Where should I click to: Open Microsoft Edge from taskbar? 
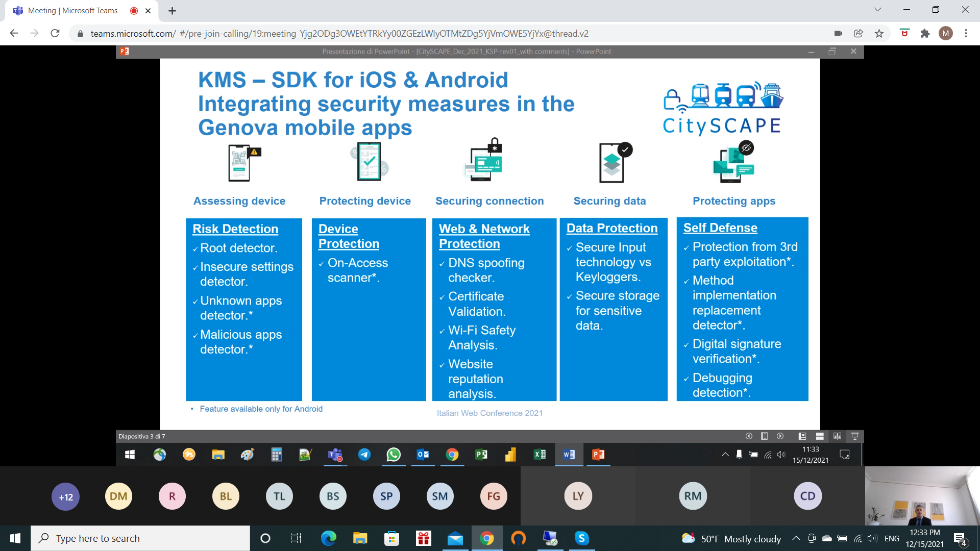point(328,538)
